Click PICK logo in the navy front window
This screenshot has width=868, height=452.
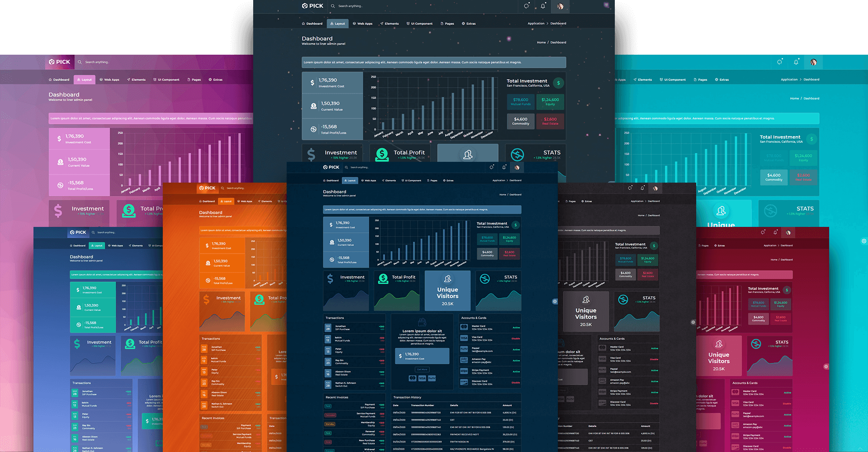331,167
